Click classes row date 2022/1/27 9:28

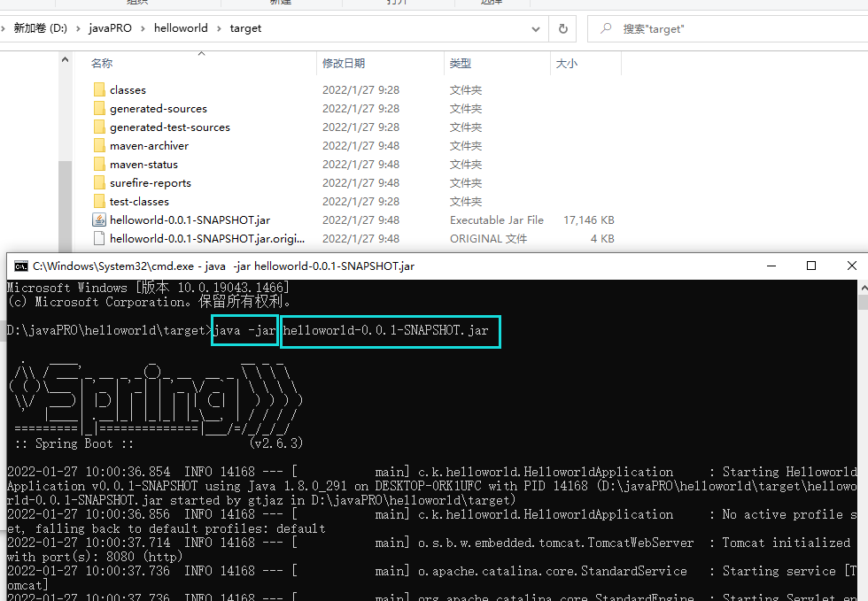[x=361, y=89]
